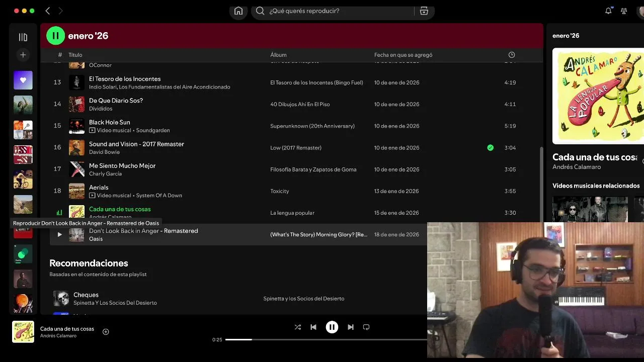The width and height of the screenshot is (644, 362).
Task: Open related music video thumbnail in right panel
Action: tap(590, 209)
